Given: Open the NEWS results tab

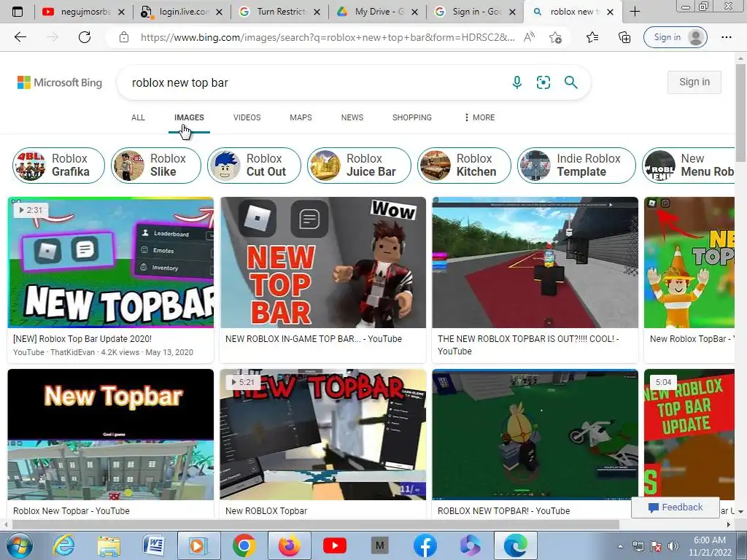Looking at the screenshot, I should 352,117.
